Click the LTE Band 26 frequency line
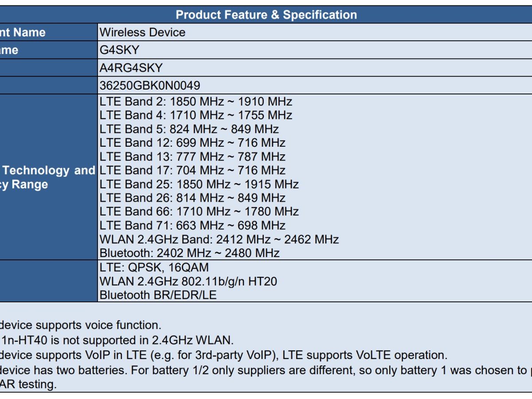This screenshot has height=399, width=532. 192,198
